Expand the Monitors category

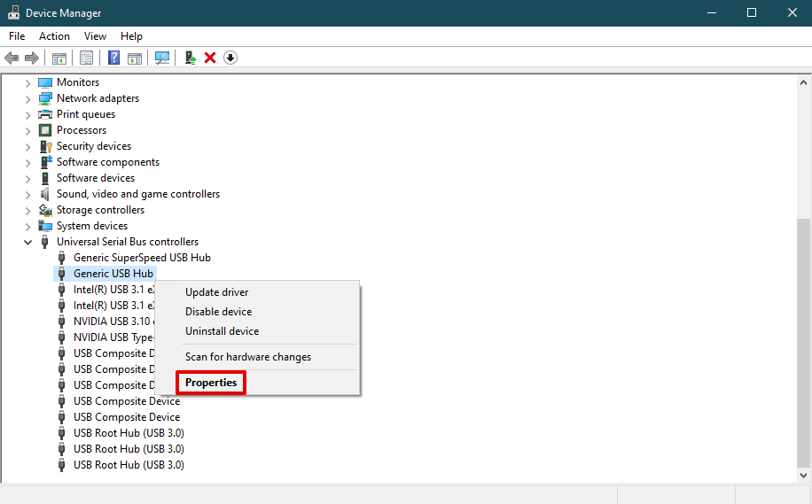[x=28, y=82]
